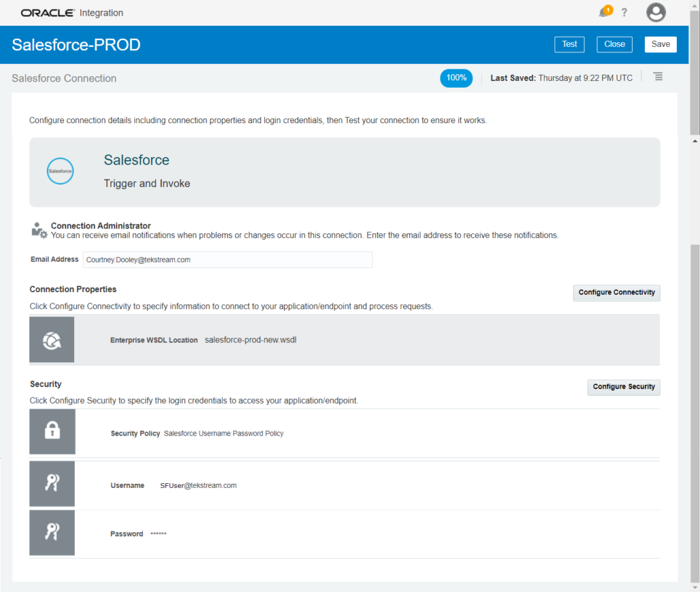This screenshot has height=592, width=700.
Task: Open the connection options menu icon
Action: click(658, 76)
